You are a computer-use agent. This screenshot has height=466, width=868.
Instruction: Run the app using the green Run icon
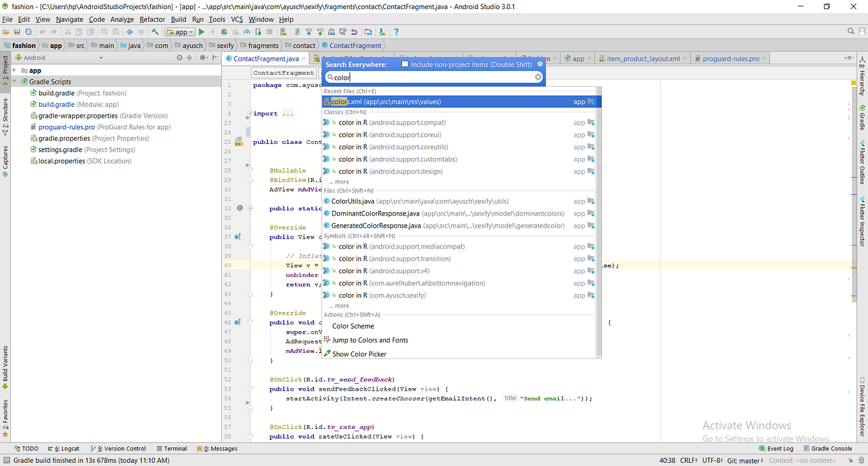pyautogui.click(x=201, y=31)
